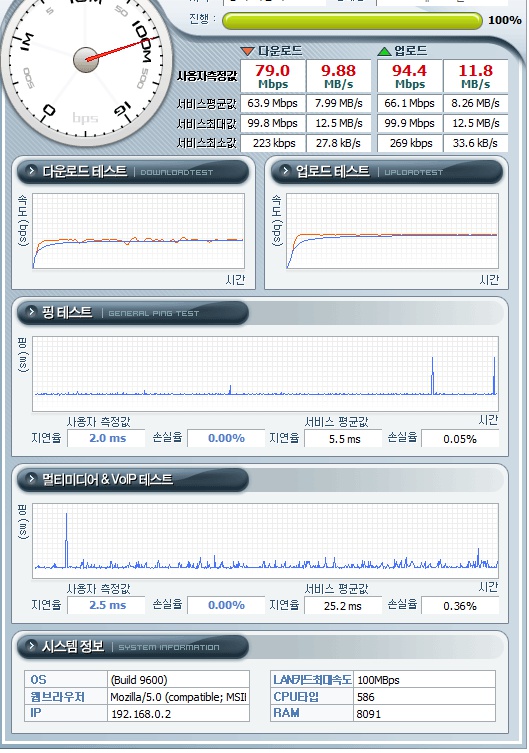Click the 33.6 kB/s service minimum cell

point(475,143)
